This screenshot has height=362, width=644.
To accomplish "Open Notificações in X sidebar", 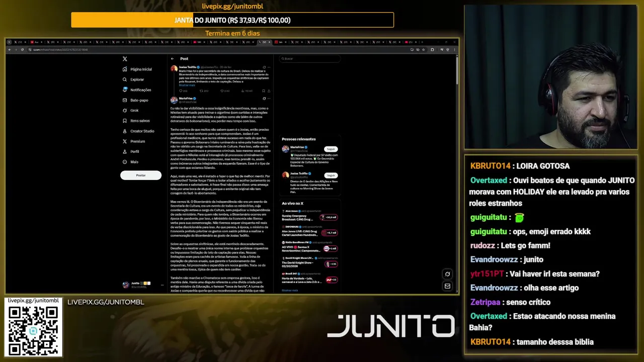I will (x=137, y=90).
